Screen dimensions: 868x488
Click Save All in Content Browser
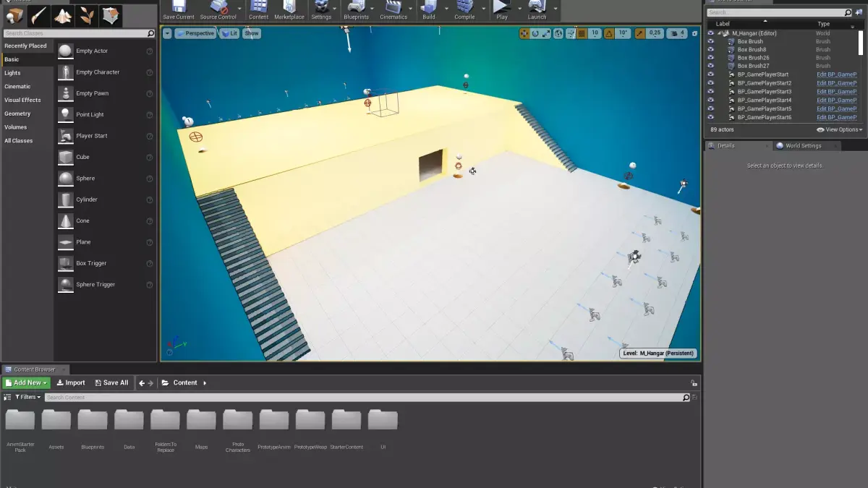(x=111, y=383)
